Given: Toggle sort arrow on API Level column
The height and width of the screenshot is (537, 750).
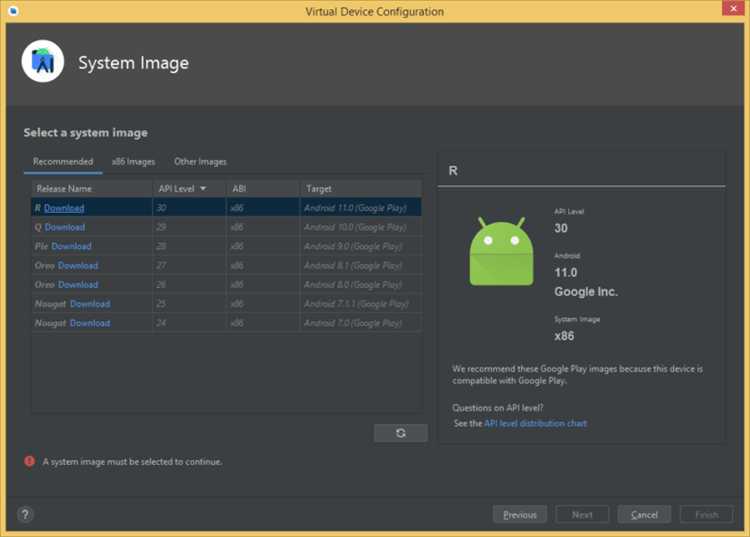Looking at the screenshot, I should tap(203, 189).
